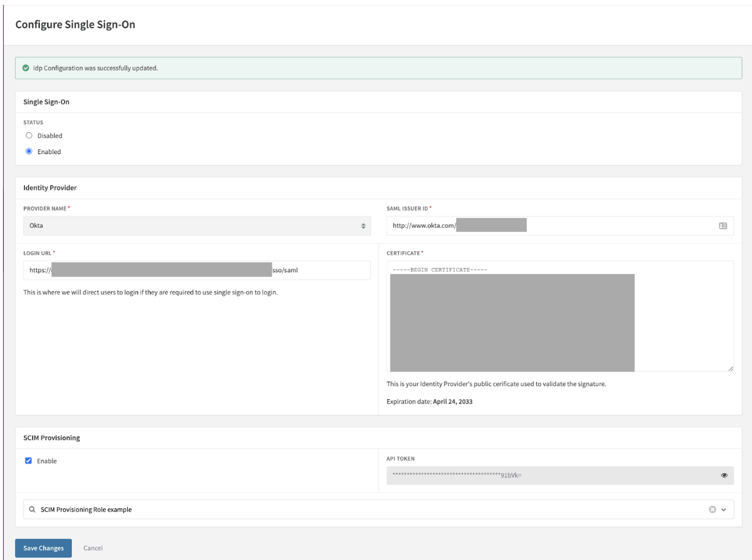Open the Provider Name Okta dropdown
Screen dimensions: 752x560
pyautogui.click(x=197, y=226)
